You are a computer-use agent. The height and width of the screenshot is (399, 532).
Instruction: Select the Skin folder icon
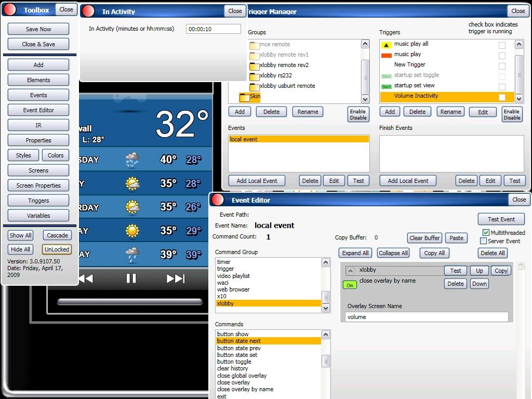coord(244,97)
